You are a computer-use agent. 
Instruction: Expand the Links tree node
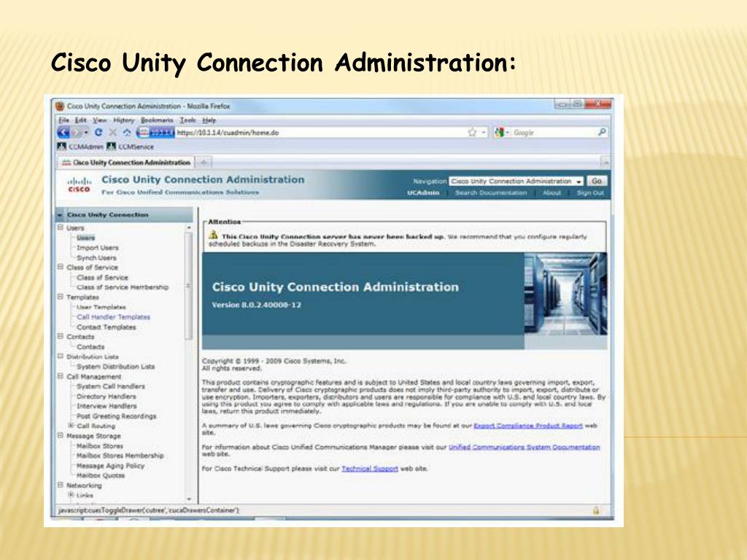[71, 495]
